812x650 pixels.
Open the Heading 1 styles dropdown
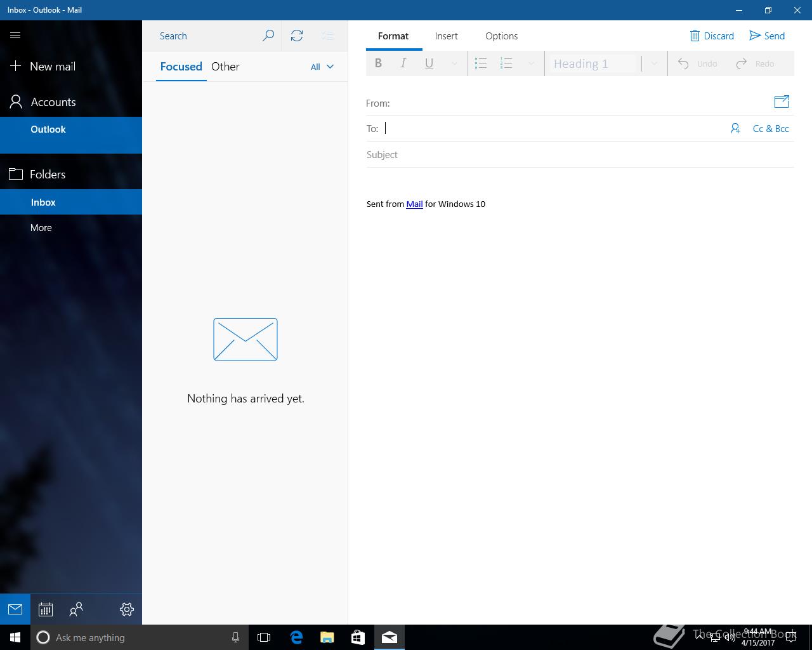pyautogui.click(x=654, y=63)
